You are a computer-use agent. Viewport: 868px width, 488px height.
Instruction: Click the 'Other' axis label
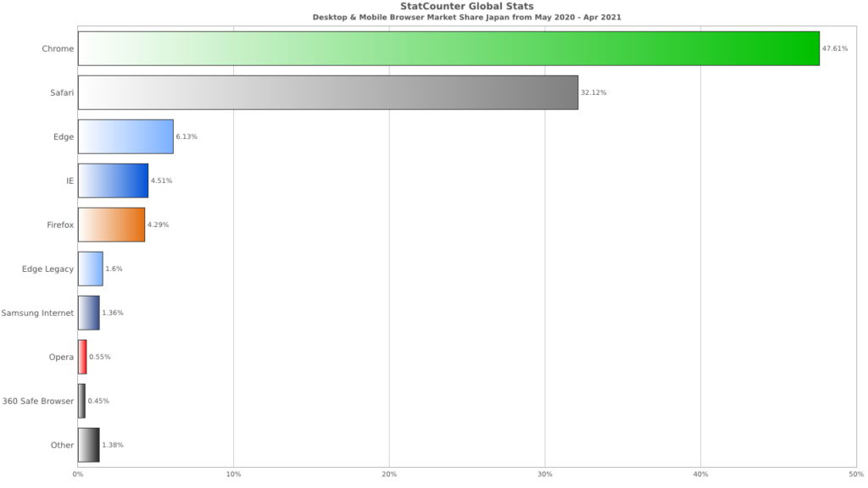(62, 445)
